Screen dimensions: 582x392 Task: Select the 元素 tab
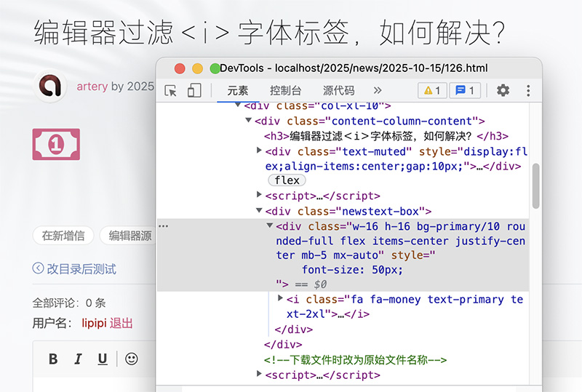(x=237, y=91)
